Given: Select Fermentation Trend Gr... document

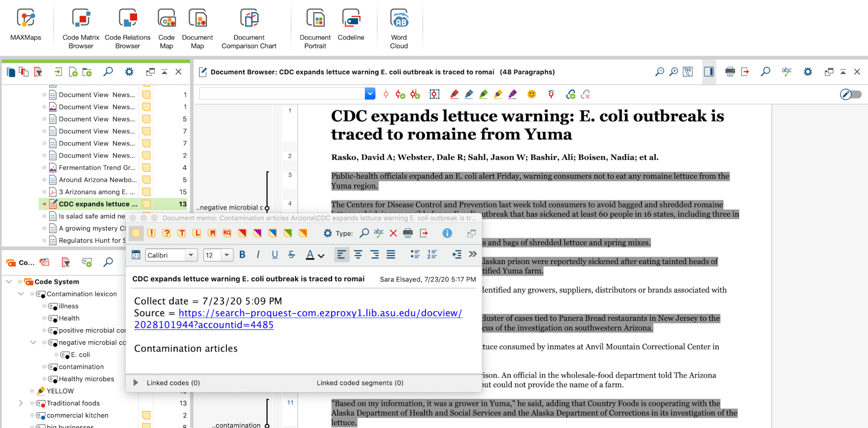Looking at the screenshot, I should click(96, 168).
